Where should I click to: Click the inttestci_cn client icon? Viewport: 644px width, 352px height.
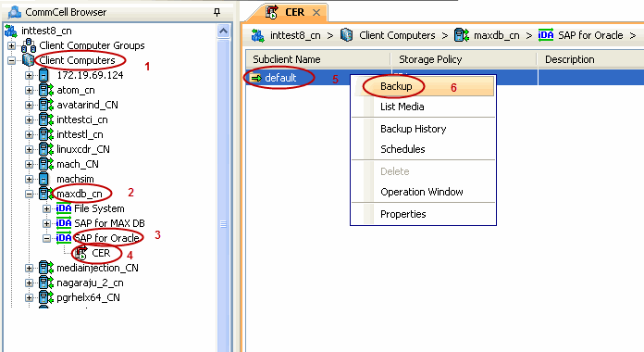[x=46, y=119]
